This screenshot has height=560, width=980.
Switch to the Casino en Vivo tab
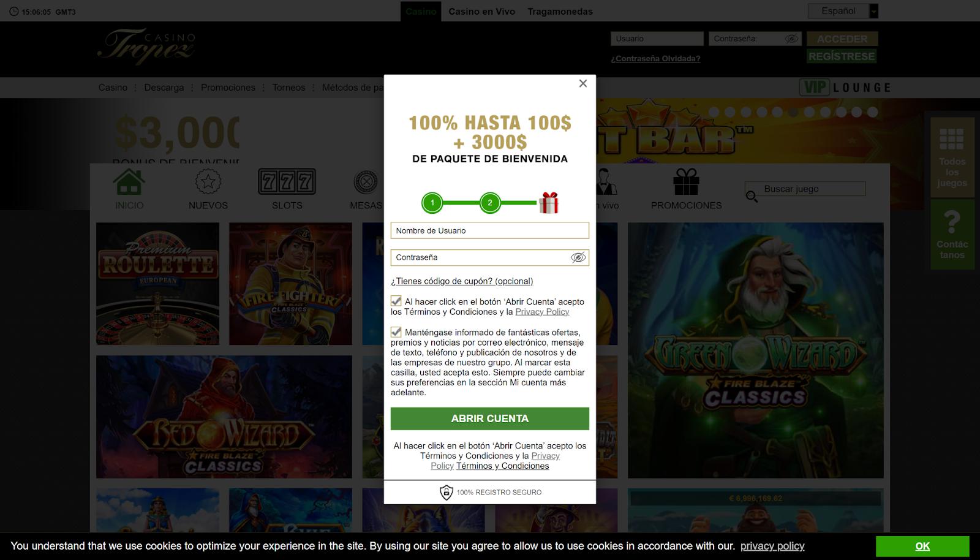pyautogui.click(x=481, y=12)
